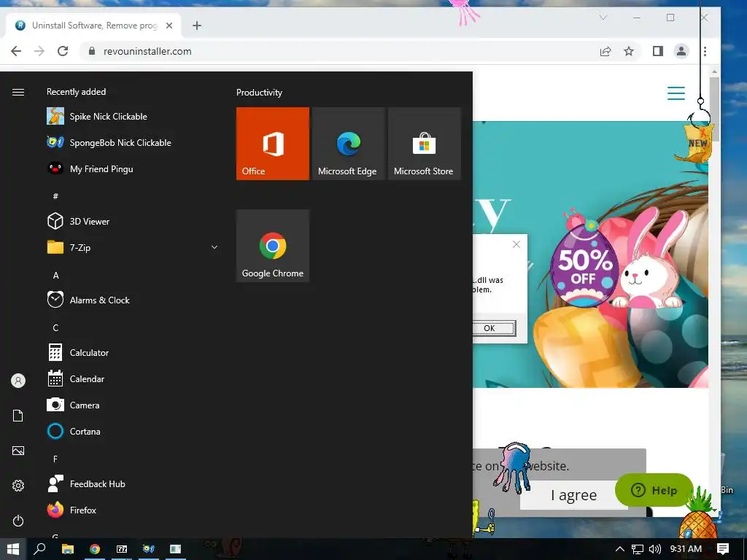Click I agree cookie button
This screenshot has height=560, width=747.
573,495
